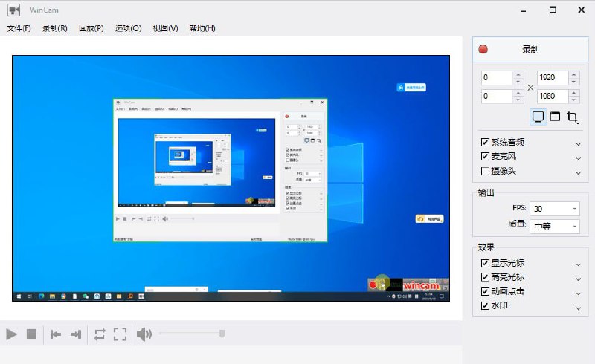Expand the 水印 settings chevron

click(x=578, y=307)
